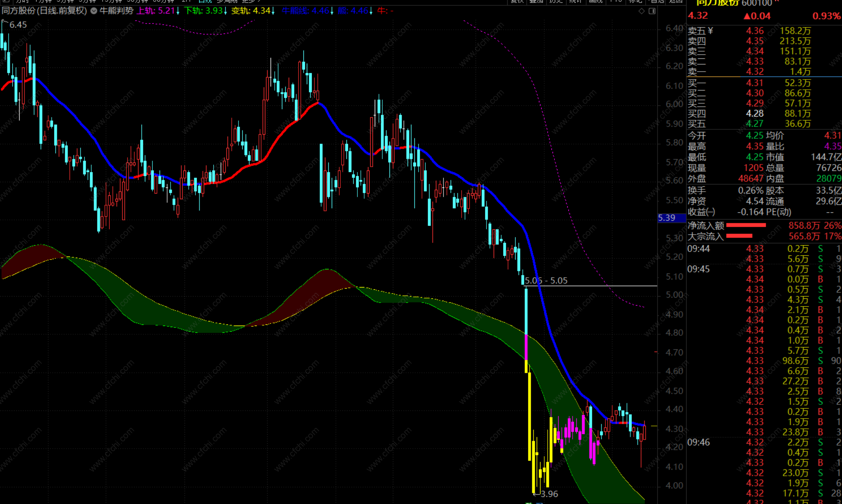Image resolution: width=842 pixels, height=504 pixels.
Task: Click the 画线 drawing button
Action: pos(596,1)
